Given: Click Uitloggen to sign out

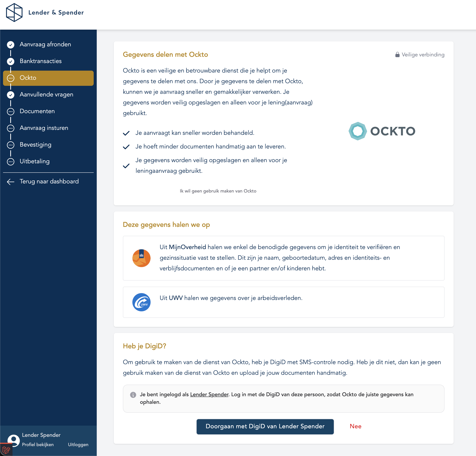Looking at the screenshot, I should (x=78, y=445).
